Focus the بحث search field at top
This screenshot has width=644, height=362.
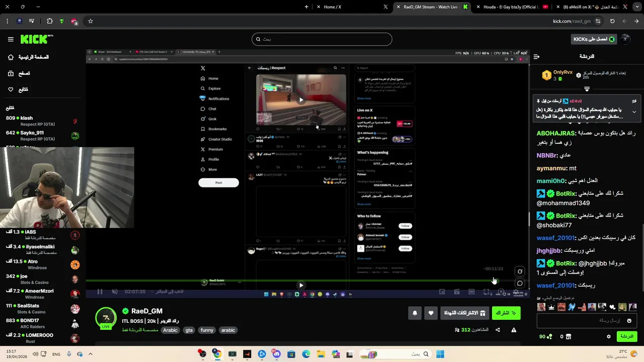pyautogui.click(x=322, y=39)
